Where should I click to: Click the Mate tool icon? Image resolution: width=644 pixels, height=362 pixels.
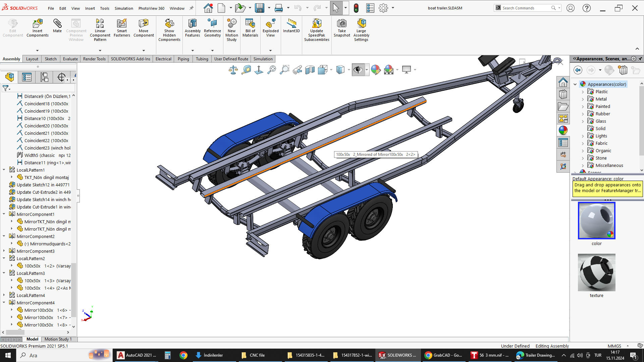click(57, 23)
